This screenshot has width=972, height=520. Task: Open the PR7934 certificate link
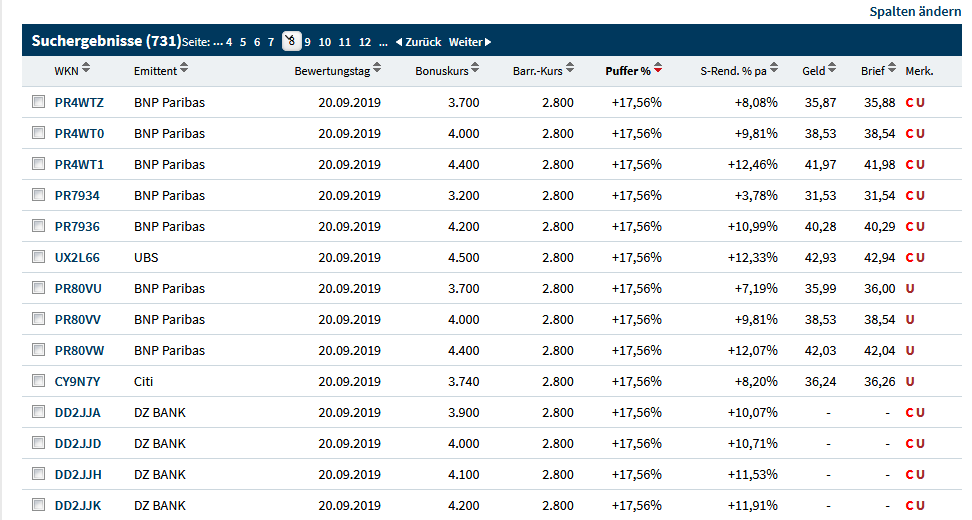point(77,196)
